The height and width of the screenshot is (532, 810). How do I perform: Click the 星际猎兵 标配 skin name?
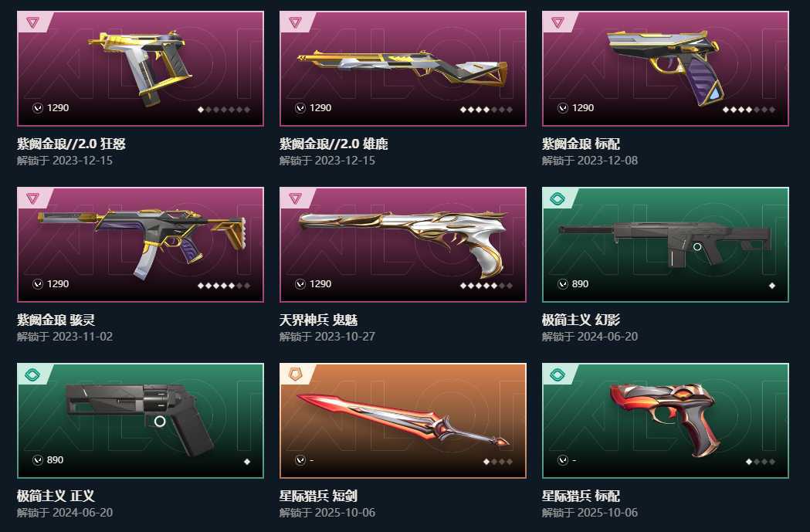[581, 496]
